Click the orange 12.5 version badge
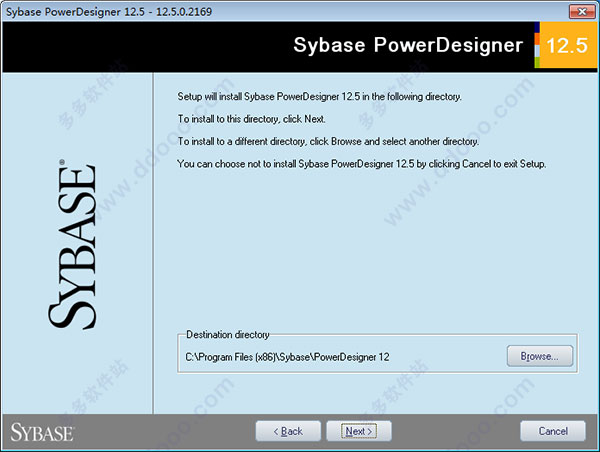The width and height of the screenshot is (600, 452). click(x=567, y=45)
